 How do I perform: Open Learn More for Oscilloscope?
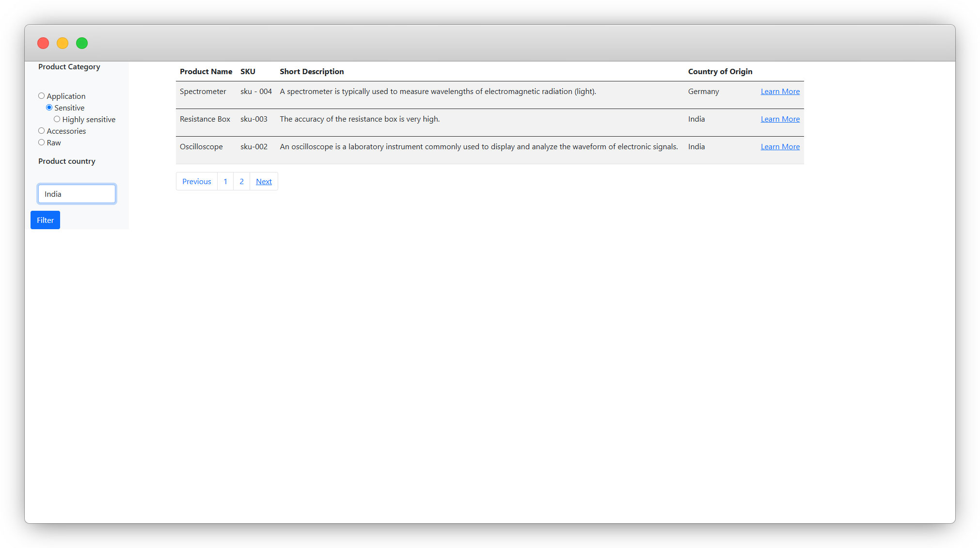(x=780, y=147)
